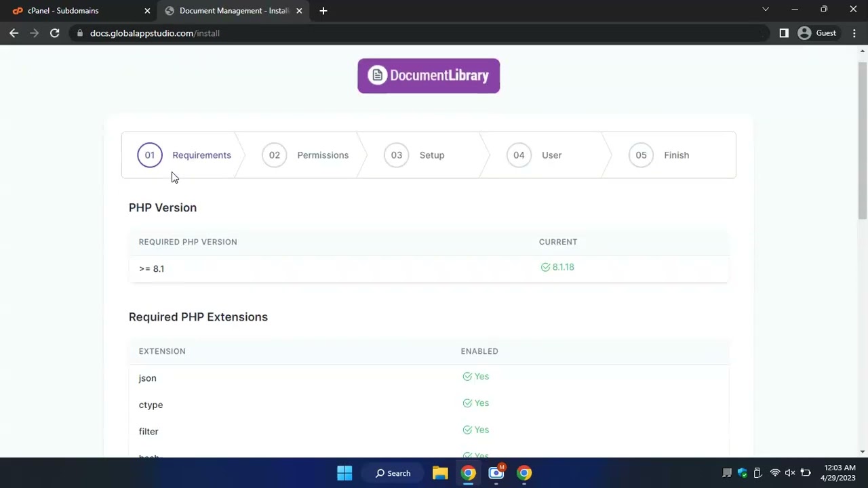This screenshot has width=868, height=488.
Task: Open File Explorer from taskbar
Action: (x=440, y=473)
